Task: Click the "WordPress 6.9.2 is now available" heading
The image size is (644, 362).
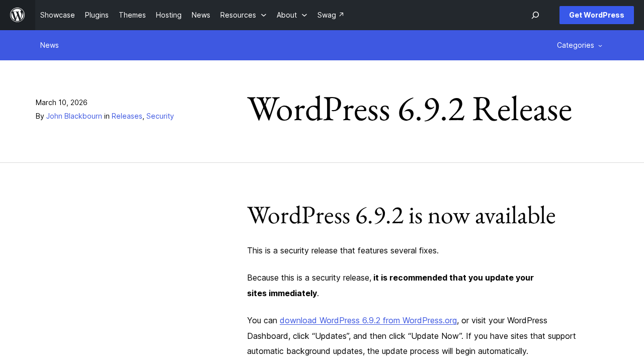Action: coord(401,215)
